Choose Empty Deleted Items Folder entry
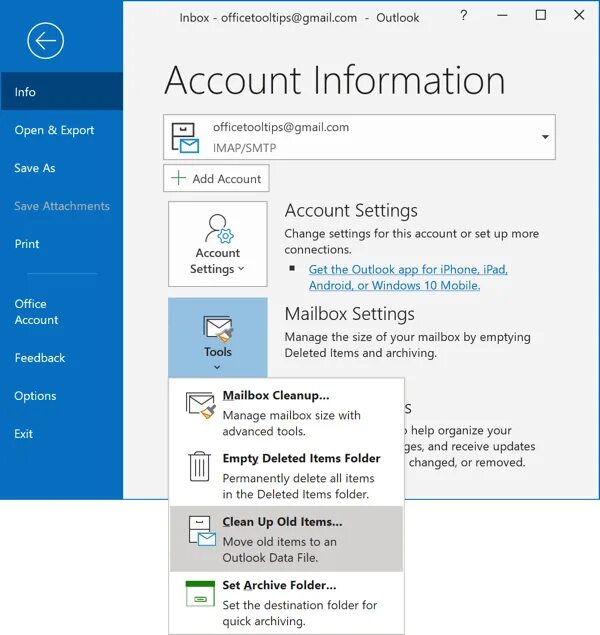Screen dimensions: 600x635 pos(286,475)
